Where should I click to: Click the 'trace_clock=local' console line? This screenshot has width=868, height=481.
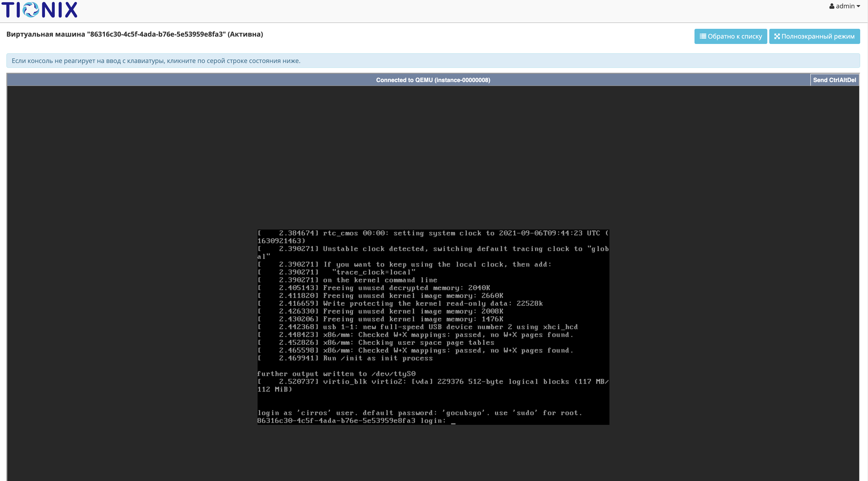point(336,272)
